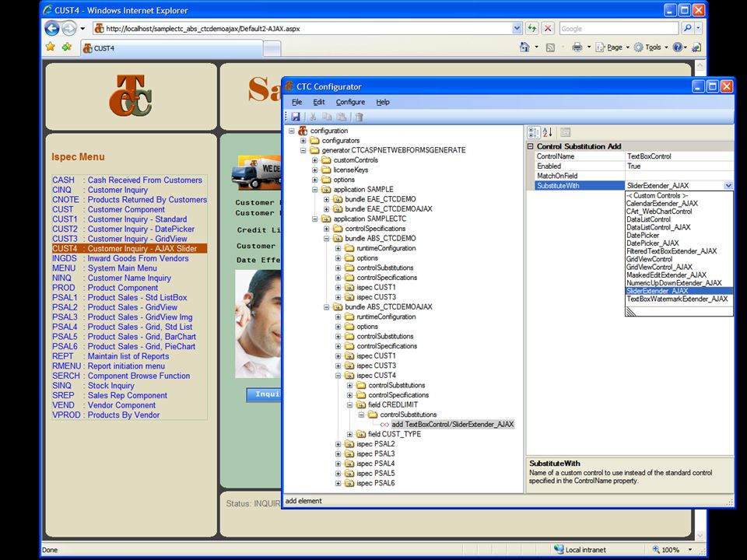
Task: Click the Inquire button on the web form
Action: pyautogui.click(x=264, y=394)
